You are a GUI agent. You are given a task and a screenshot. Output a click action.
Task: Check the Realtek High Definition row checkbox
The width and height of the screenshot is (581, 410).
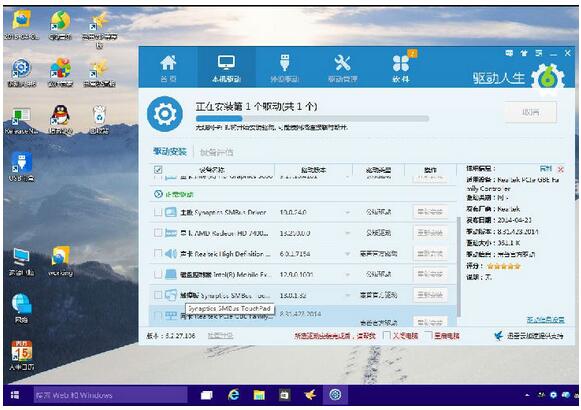point(158,254)
